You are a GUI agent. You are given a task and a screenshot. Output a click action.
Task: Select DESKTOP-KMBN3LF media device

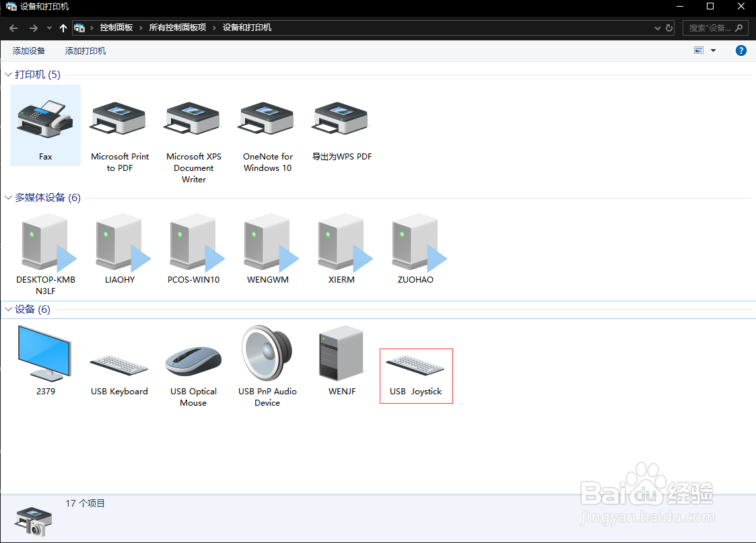tap(45, 254)
